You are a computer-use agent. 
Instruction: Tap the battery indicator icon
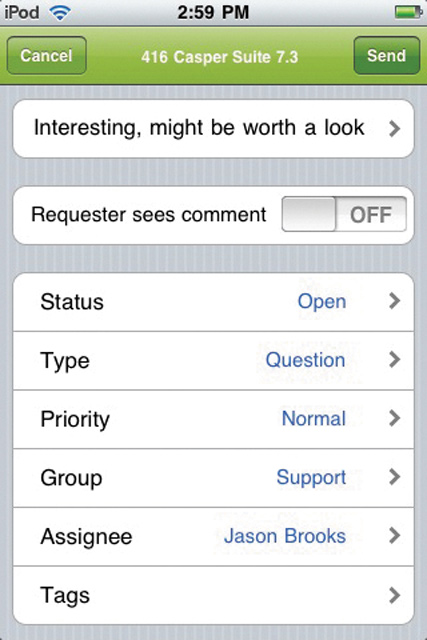pyautogui.click(x=408, y=12)
